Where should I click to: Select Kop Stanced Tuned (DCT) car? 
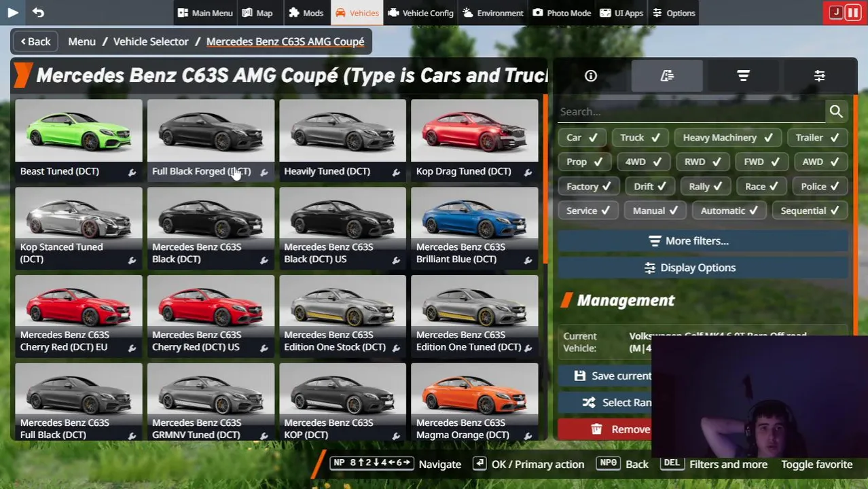tap(79, 228)
